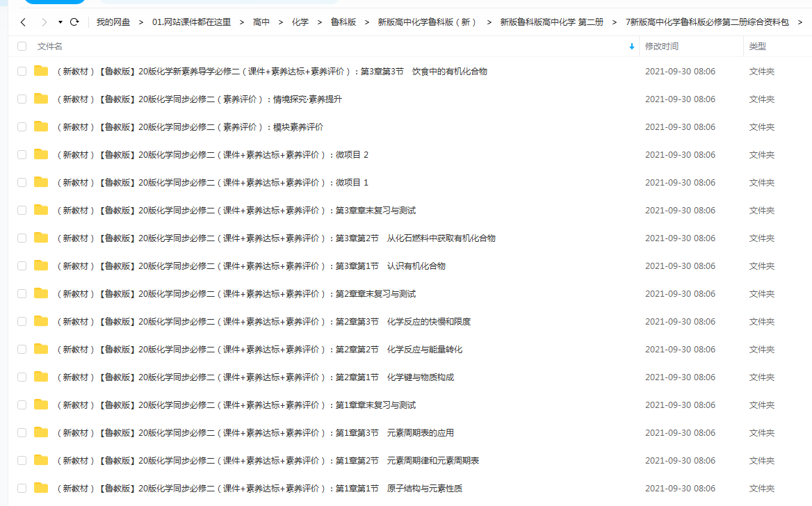812x506 pixels.
Task: Click folder icon for 化学反应与能量转化
Action: click(41, 348)
